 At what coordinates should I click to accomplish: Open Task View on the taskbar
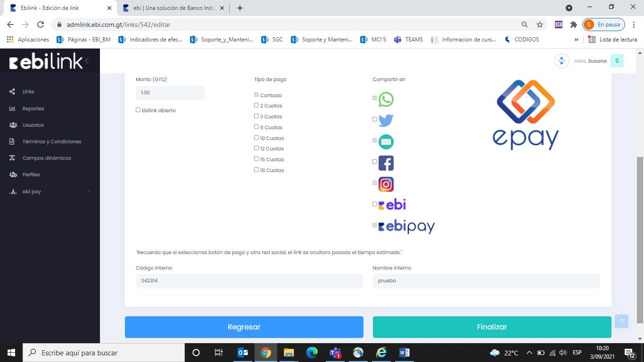pyautogui.click(x=219, y=353)
